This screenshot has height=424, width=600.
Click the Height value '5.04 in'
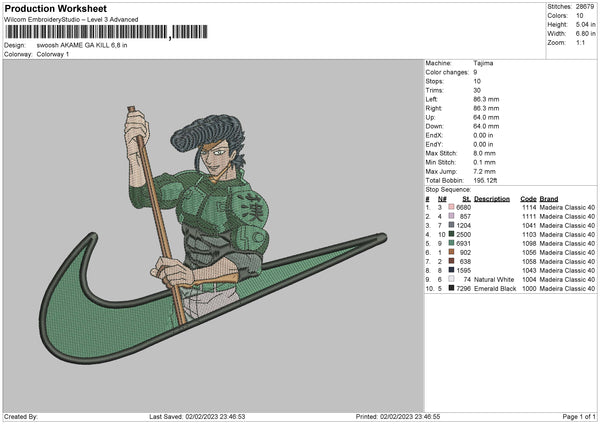coord(585,24)
